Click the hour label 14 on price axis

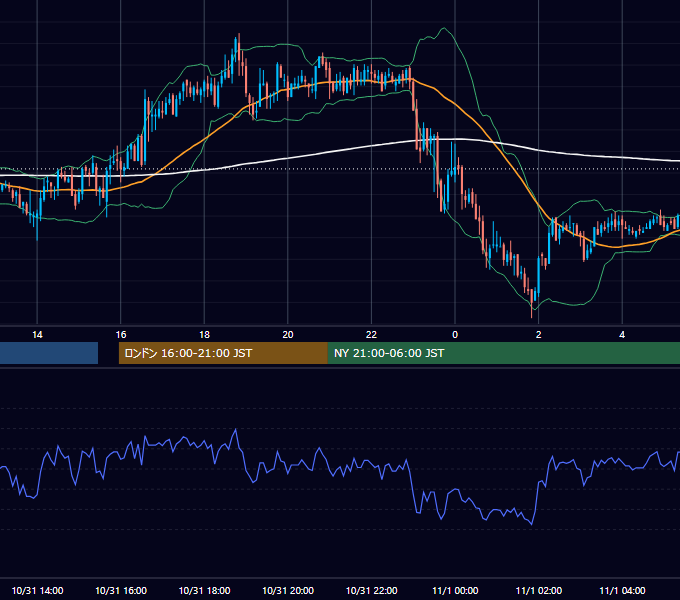coord(37,335)
